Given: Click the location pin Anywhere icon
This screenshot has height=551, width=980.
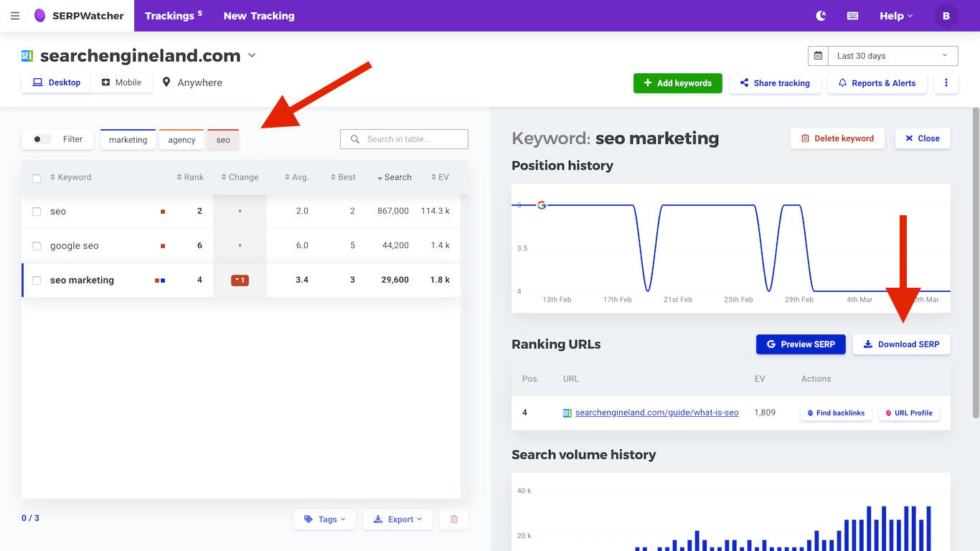Looking at the screenshot, I should click(166, 82).
